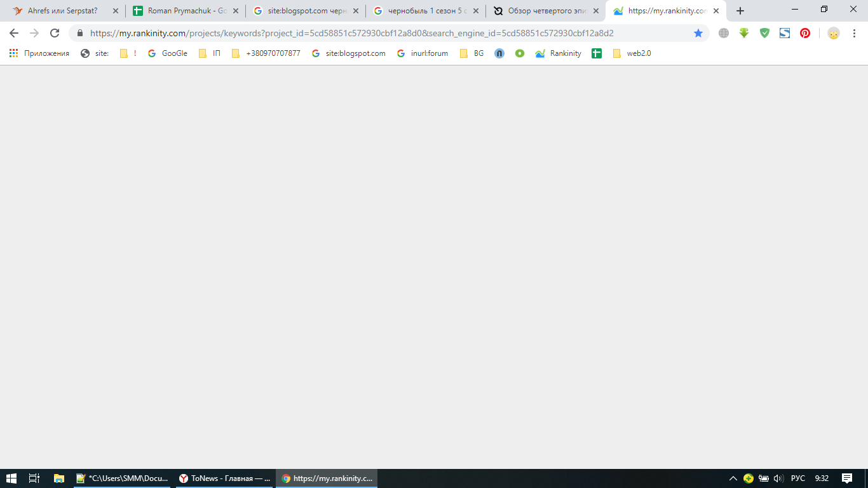The width and height of the screenshot is (868, 488).
Task: Open the +380970707877 bookmark folder
Action: coord(266,53)
